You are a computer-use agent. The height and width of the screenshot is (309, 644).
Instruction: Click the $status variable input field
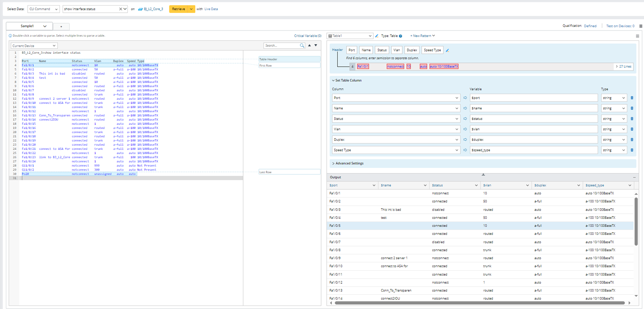pos(534,119)
